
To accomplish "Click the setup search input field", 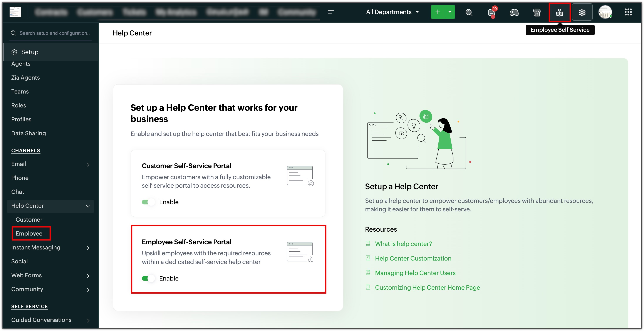I will pyautogui.click(x=54, y=33).
